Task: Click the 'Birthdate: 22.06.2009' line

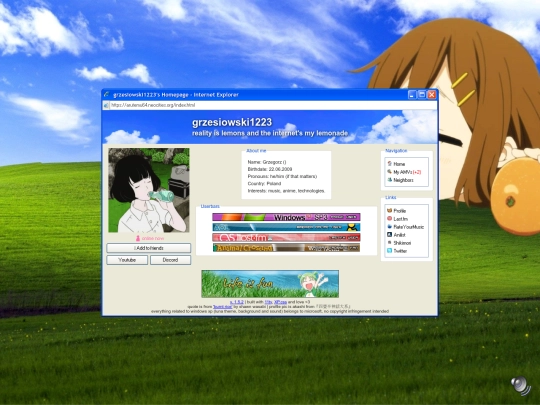Action: 270,169
